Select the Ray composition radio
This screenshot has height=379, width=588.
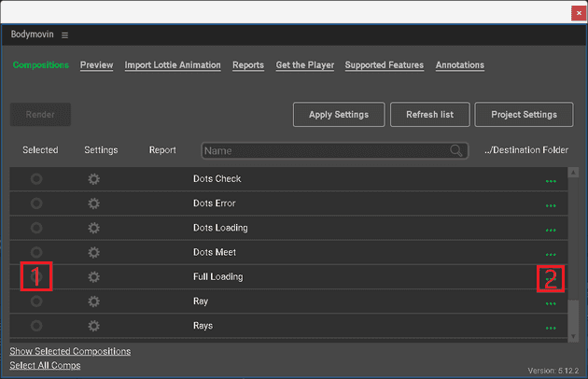point(36,302)
